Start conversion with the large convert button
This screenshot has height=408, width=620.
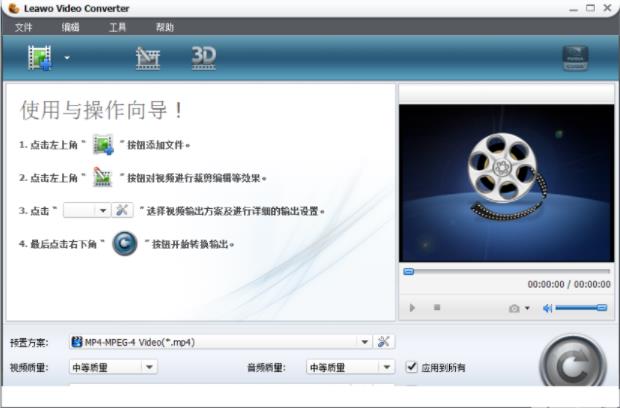[x=572, y=368]
